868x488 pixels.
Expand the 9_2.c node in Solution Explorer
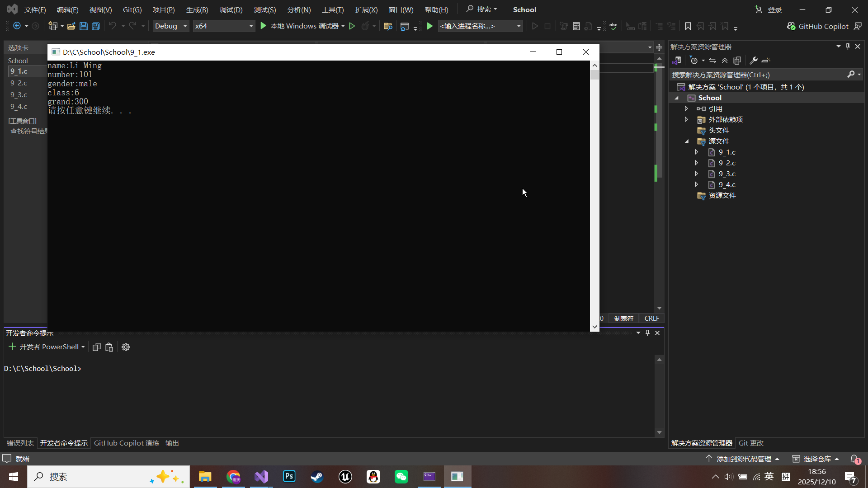point(697,163)
